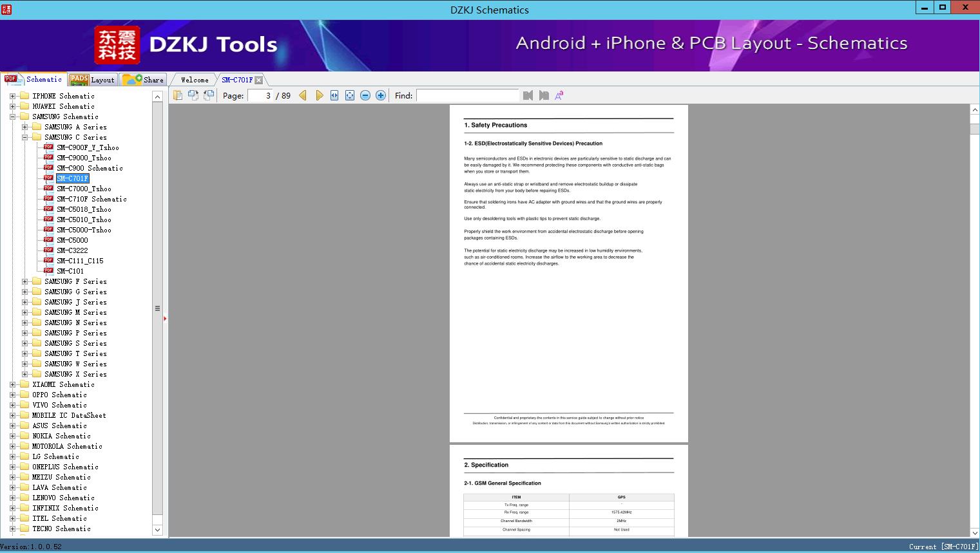Screen dimensions: 980x553
Task: Switch to the Welcome tab
Action: point(195,80)
